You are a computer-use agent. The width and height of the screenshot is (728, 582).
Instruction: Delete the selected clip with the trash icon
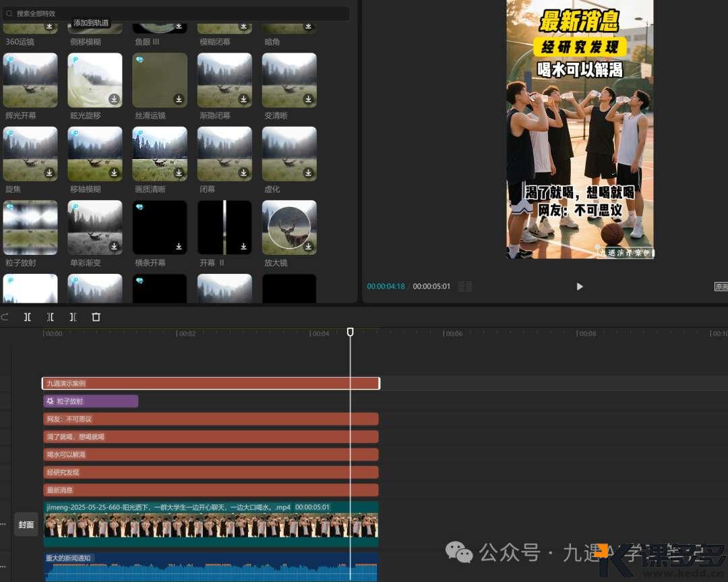coord(96,317)
